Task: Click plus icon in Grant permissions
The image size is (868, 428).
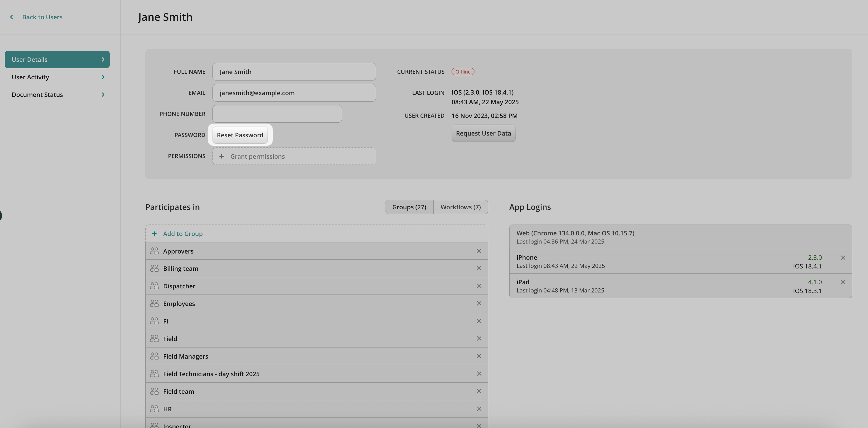Action: [221, 156]
